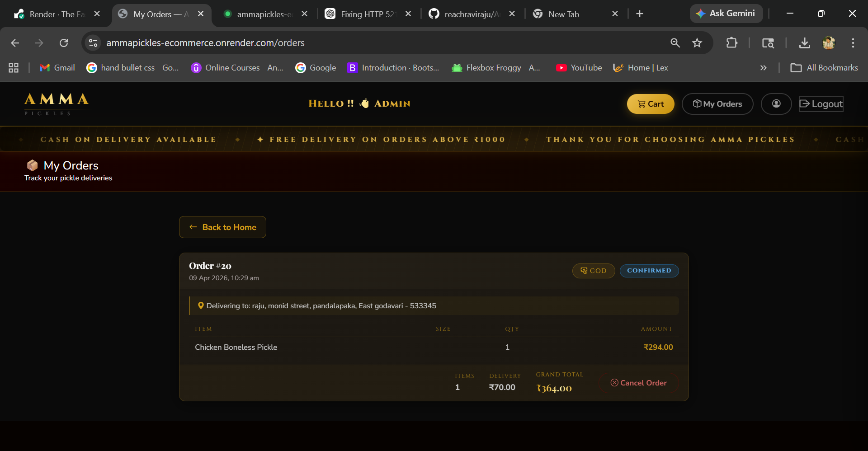Reload the current page
The height and width of the screenshot is (451, 868).
point(64,43)
